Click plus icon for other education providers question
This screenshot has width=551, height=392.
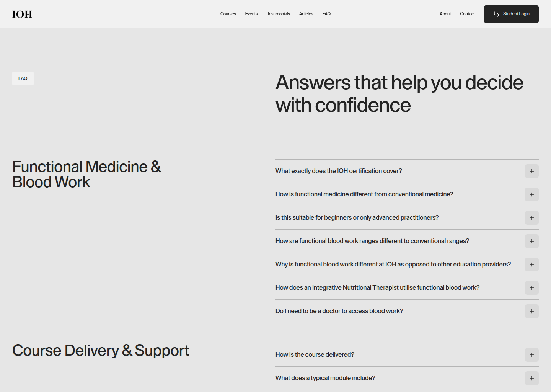pos(531,265)
